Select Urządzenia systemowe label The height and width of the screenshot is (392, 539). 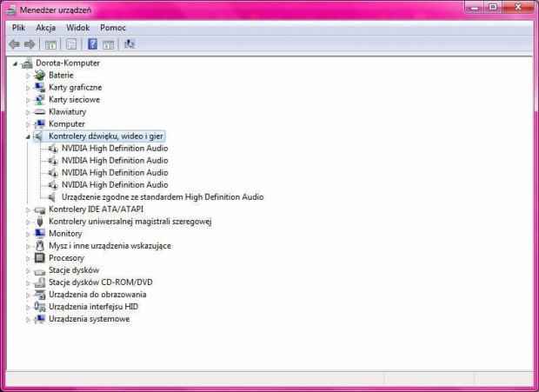click(90, 319)
